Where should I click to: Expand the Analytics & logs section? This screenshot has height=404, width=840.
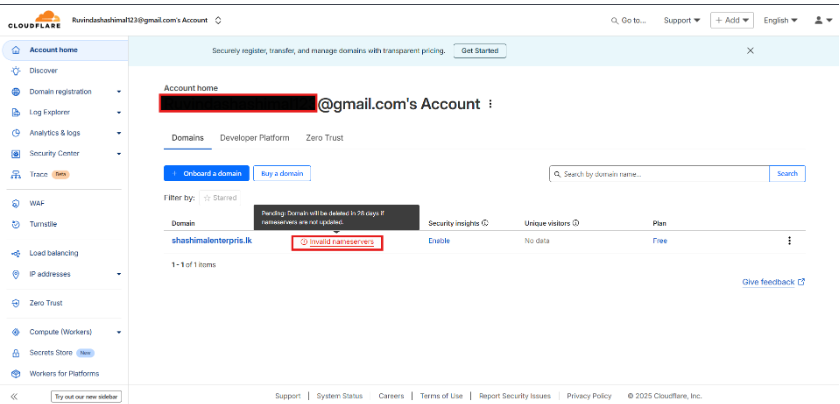(118, 133)
